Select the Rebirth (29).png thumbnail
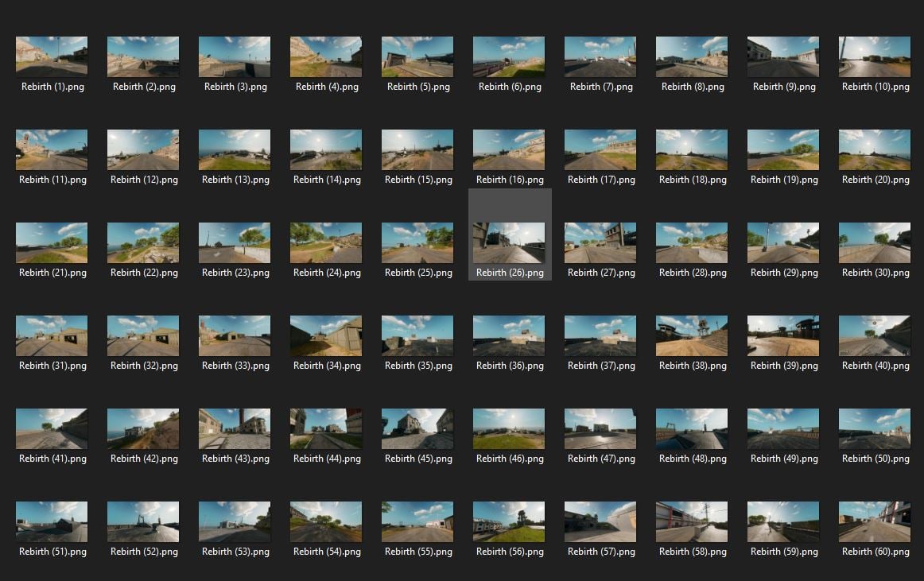Viewport: 924px width, 581px height. click(783, 242)
